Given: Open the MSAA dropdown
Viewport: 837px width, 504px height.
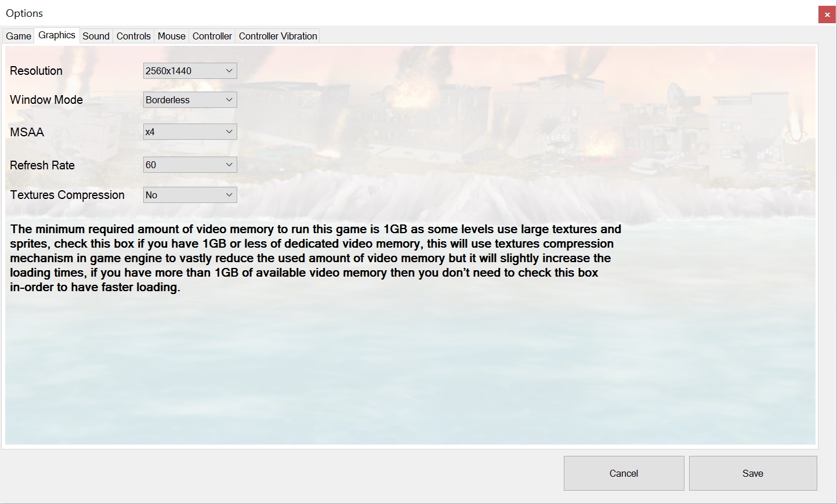Looking at the screenshot, I should [x=190, y=131].
